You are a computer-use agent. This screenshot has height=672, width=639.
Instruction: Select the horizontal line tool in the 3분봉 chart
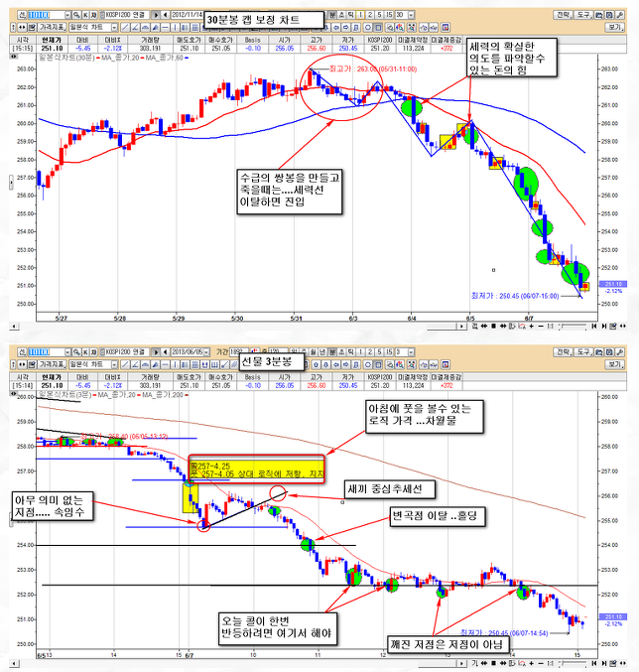click(165, 364)
